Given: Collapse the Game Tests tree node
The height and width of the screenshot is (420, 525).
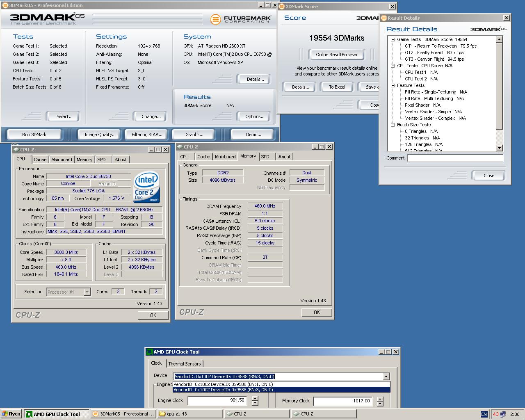Looking at the screenshot, I should (x=393, y=39).
